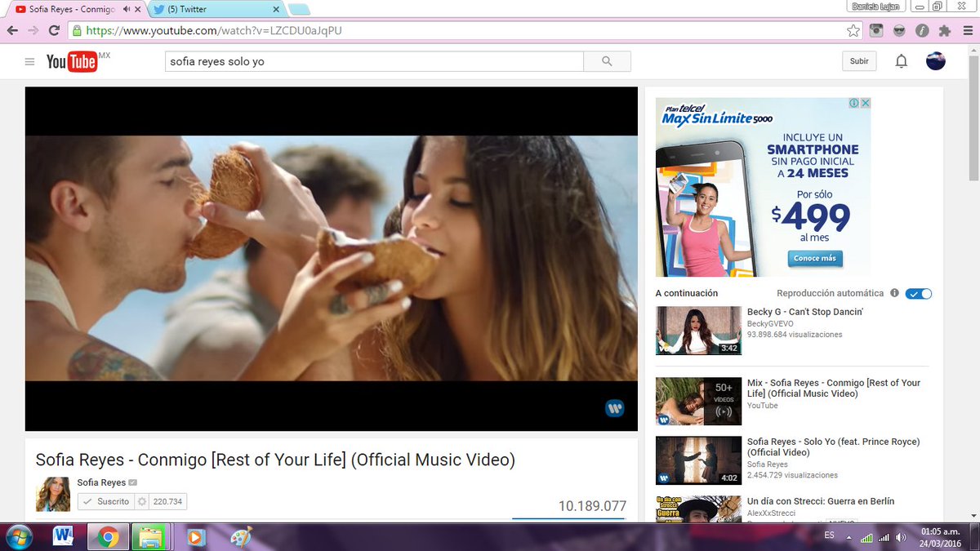Click the 220.734 subscriber count
Image resolution: width=980 pixels, height=551 pixels.
coord(167,501)
